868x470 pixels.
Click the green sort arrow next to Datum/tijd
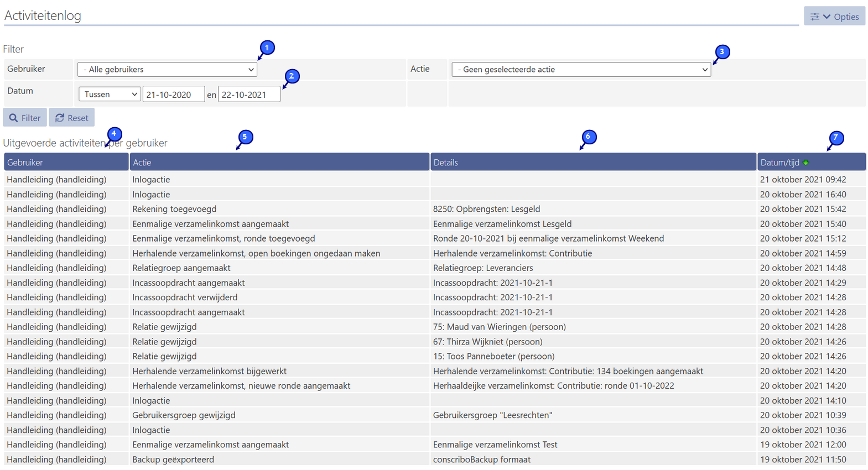click(x=806, y=163)
